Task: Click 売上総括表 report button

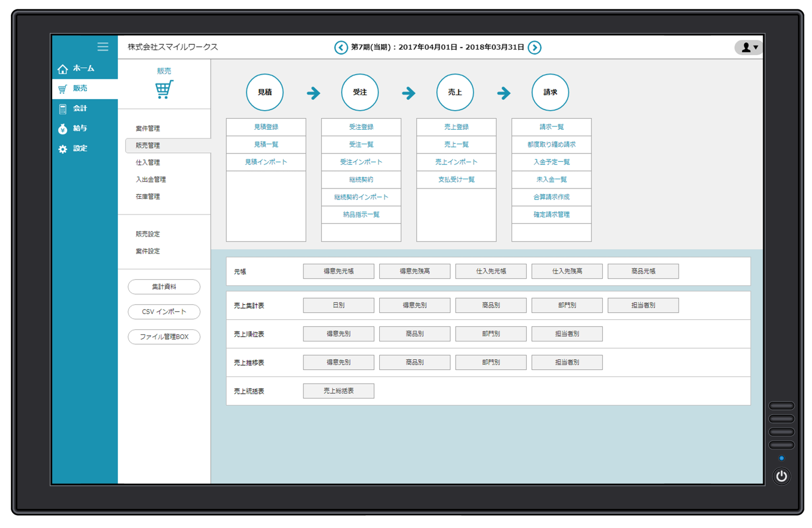Action: tap(339, 391)
